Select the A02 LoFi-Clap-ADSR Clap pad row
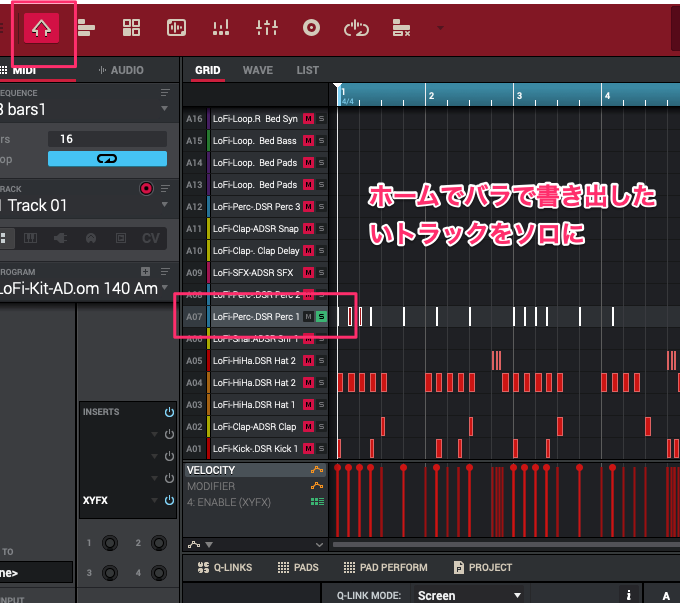 tap(256, 426)
